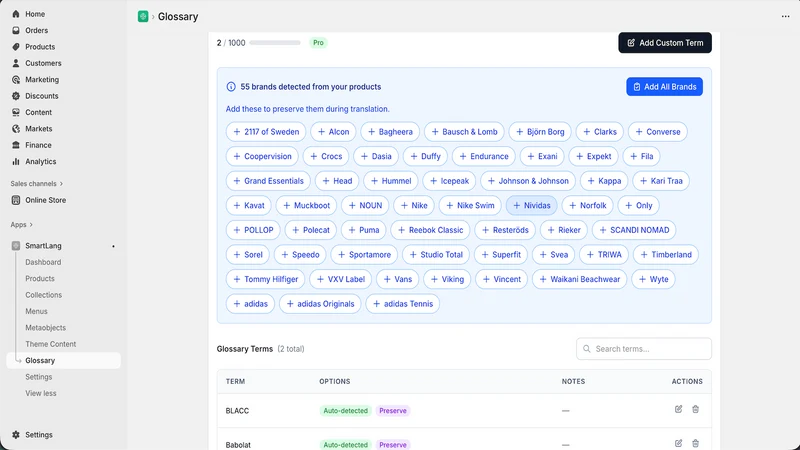Collapse app menu with View less
Screen dimensions: 800x450
(41, 393)
